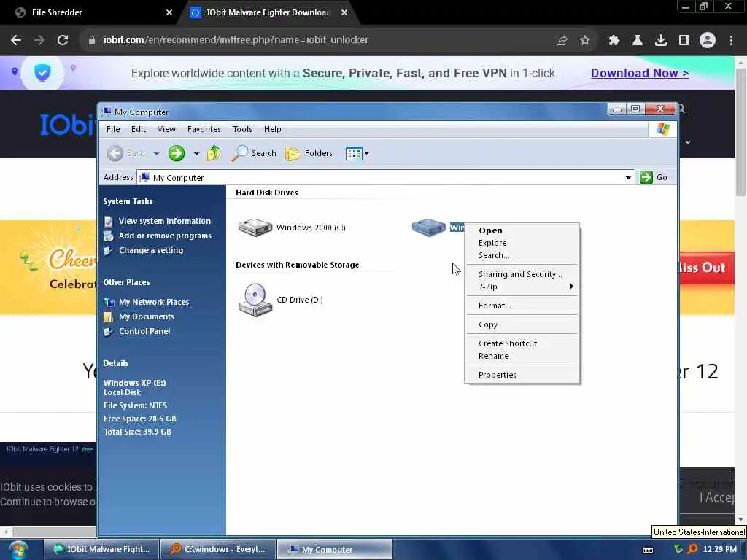Click the Download Now VPN link
747x560 pixels.
[x=639, y=74]
